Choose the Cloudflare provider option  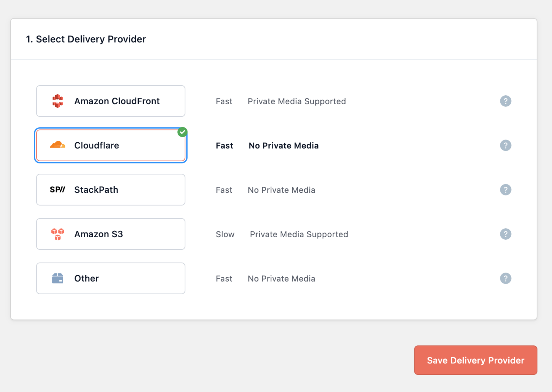point(111,145)
